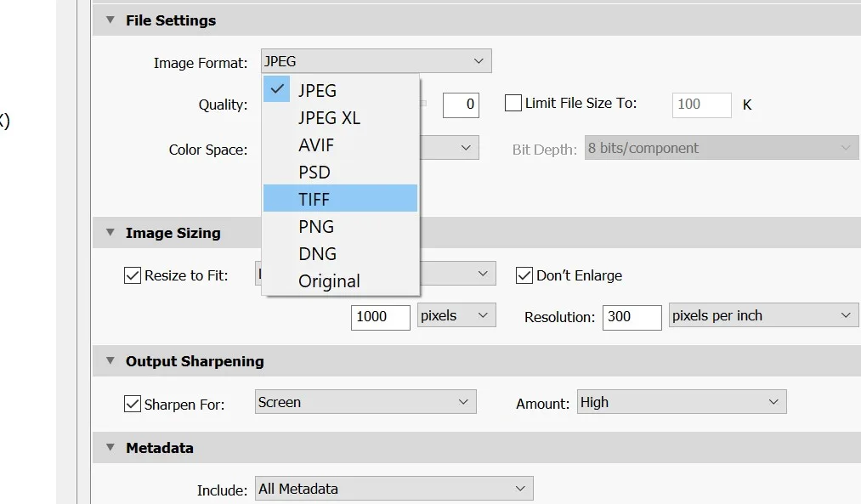Collapse the Output Sharpening section
Screen dimensions: 861x504
tap(109, 360)
